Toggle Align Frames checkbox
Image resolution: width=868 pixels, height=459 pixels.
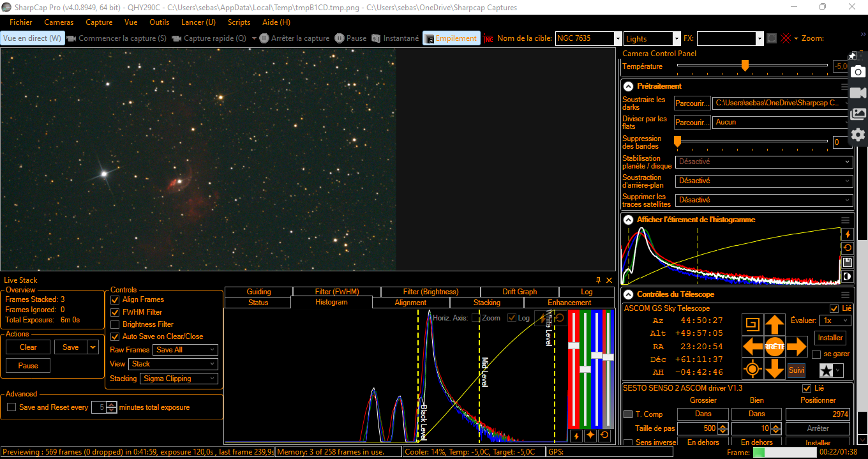tap(115, 299)
